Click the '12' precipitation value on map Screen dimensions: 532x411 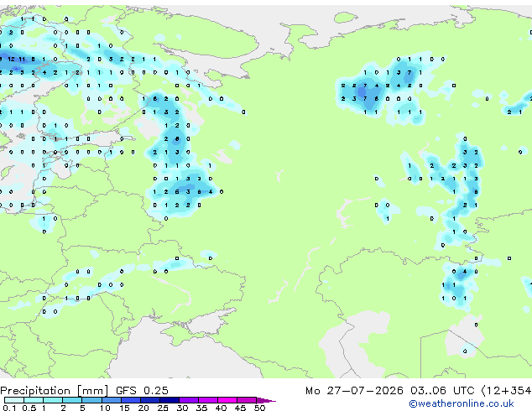coord(11,59)
